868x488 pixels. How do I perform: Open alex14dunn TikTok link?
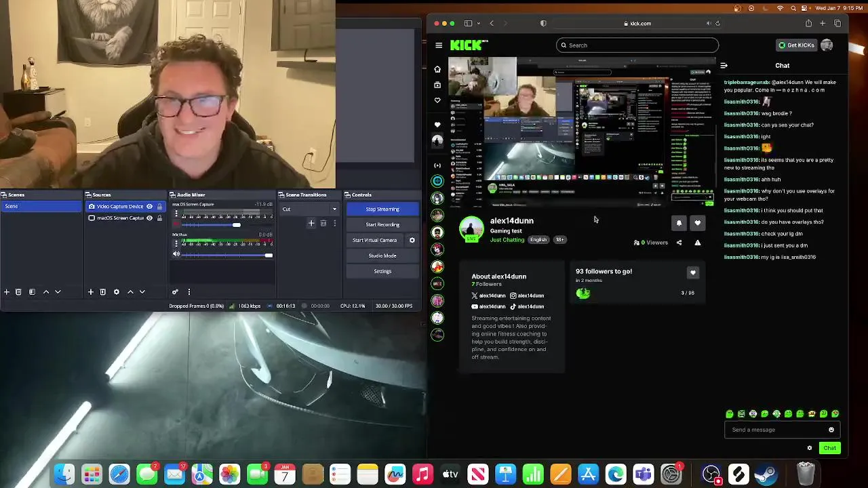tap(527, 306)
